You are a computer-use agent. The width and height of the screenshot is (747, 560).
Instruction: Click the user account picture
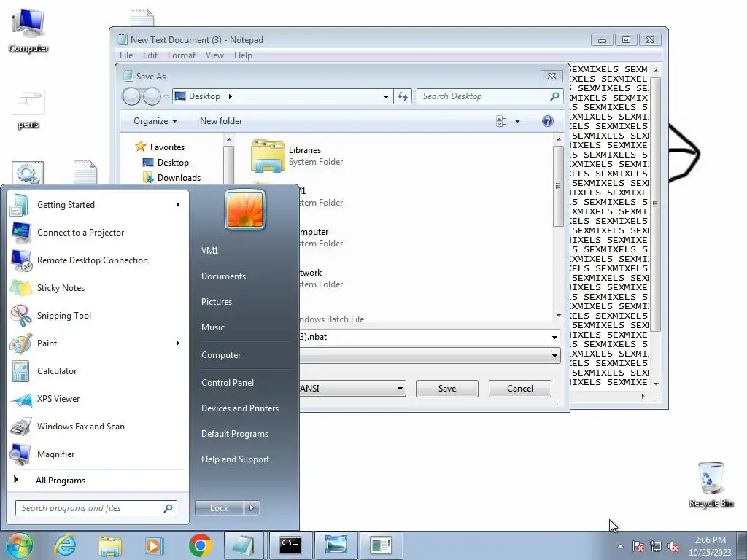click(x=245, y=209)
